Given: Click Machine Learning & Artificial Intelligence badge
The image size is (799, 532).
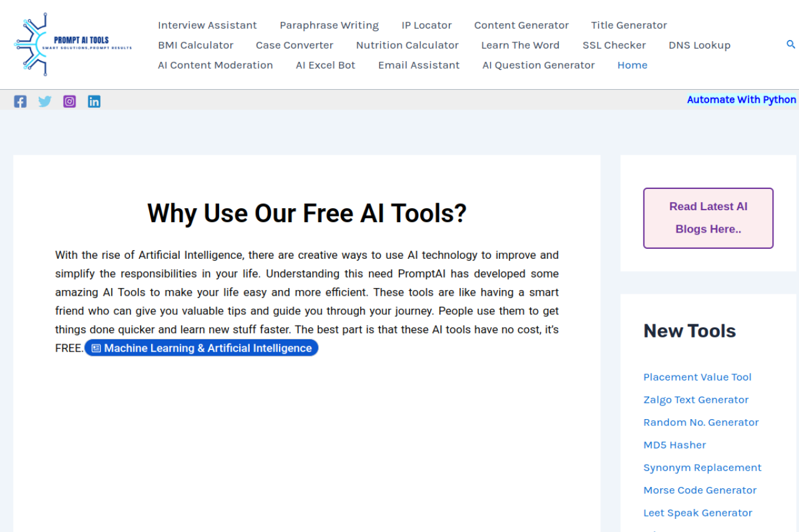Looking at the screenshot, I should pos(201,348).
